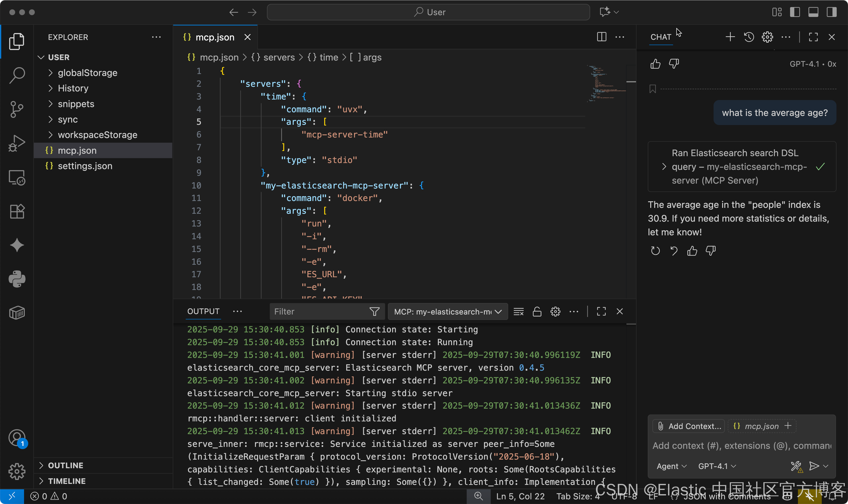Expand the History folder
This screenshot has width=848, height=504.
103,88
